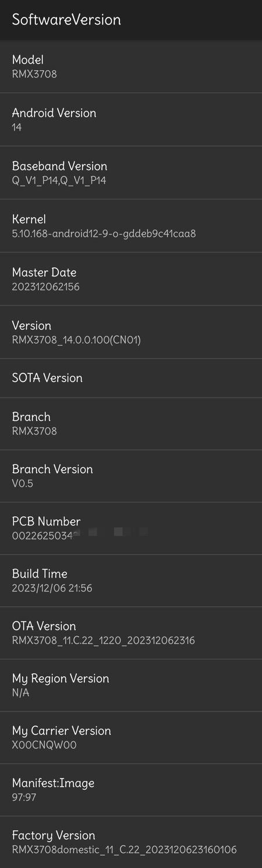Select the PCB Number row

(131, 528)
